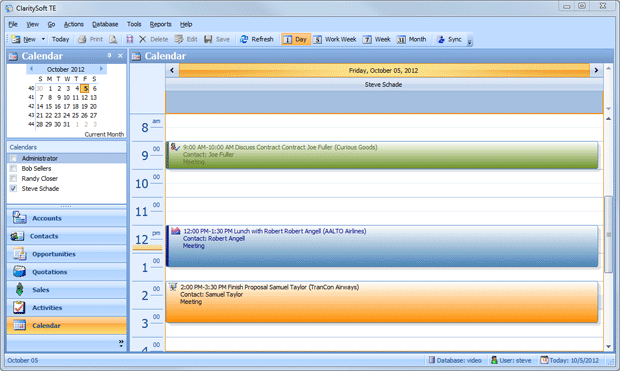Switch to Work Week view
Viewport: 620px width, 371px height.
335,39
